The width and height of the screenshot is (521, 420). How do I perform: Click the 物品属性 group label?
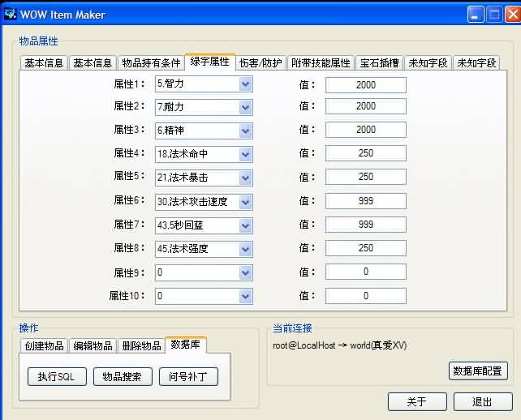[38, 41]
